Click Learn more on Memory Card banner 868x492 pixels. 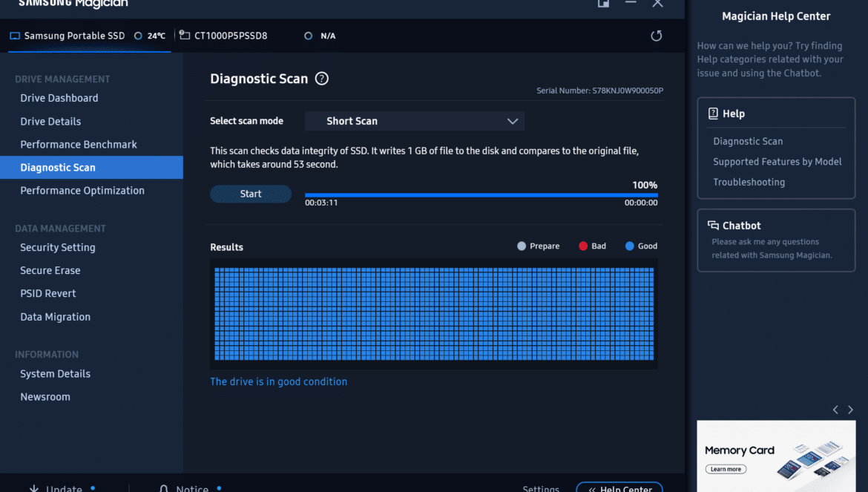(x=726, y=469)
